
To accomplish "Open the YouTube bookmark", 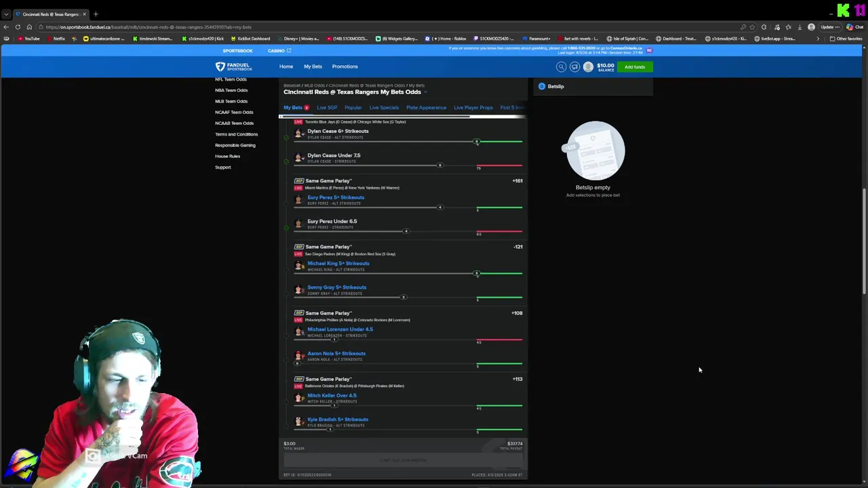I will pos(28,39).
